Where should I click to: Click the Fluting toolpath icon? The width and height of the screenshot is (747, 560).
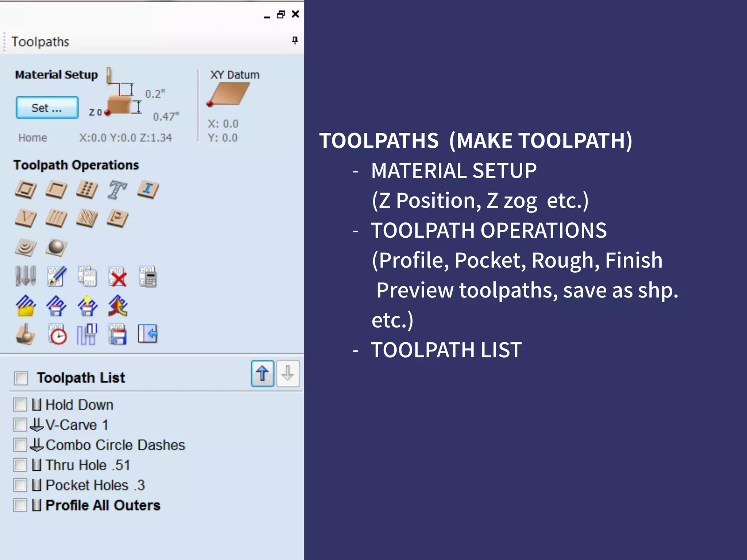pyautogui.click(x=56, y=218)
